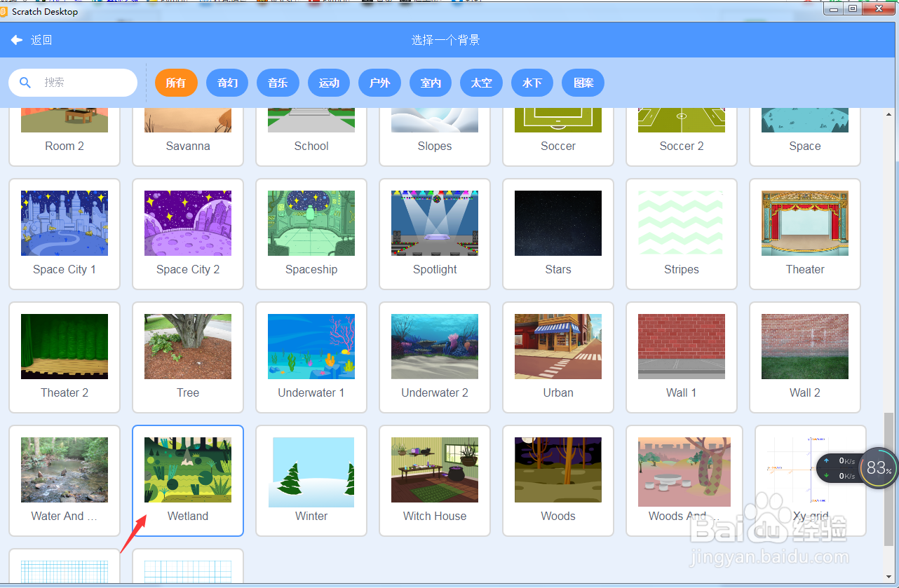Open the Water And Rocks backdrop
Image resolution: width=899 pixels, height=588 pixels.
point(65,481)
